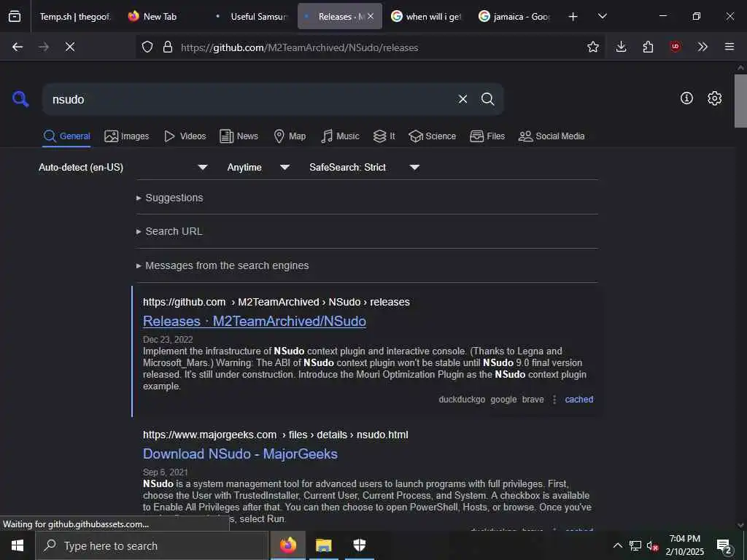
Task: Open Releases · M2TeamArchived/NSudo link
Action: tap(255, 321)
